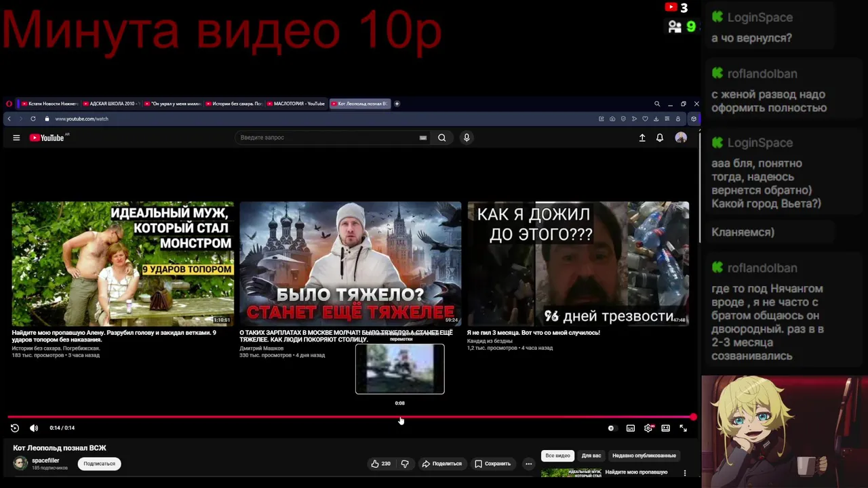Dislike the video with thumbs down

[405, 464]
